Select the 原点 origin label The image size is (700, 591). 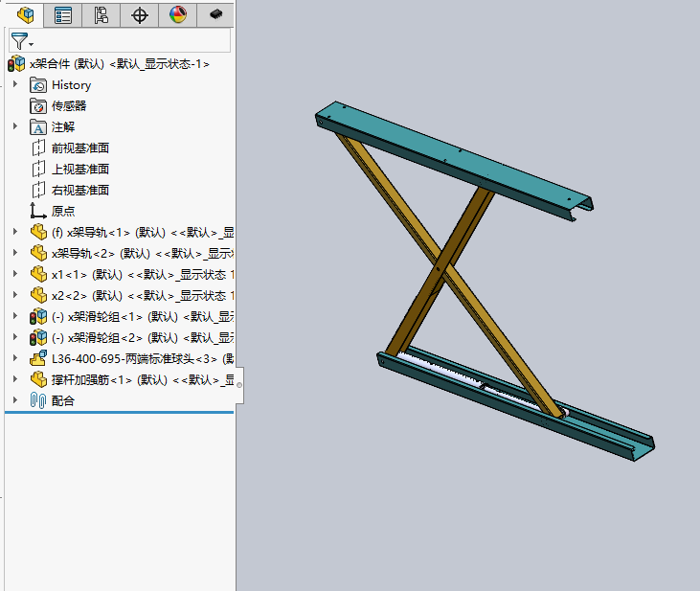[x=63, y=212]
